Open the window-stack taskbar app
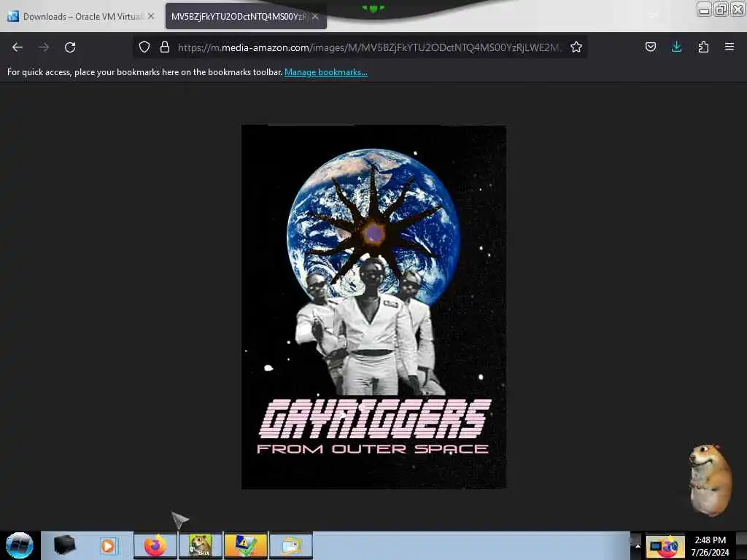The width and height of the screenshot is (747, 560). point(291,545)
